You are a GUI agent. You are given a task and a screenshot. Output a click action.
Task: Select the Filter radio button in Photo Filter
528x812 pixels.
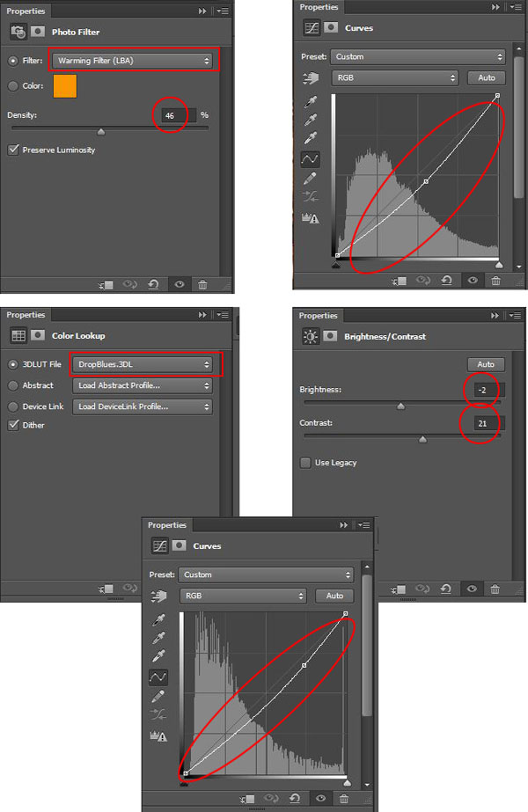(13, 61)
